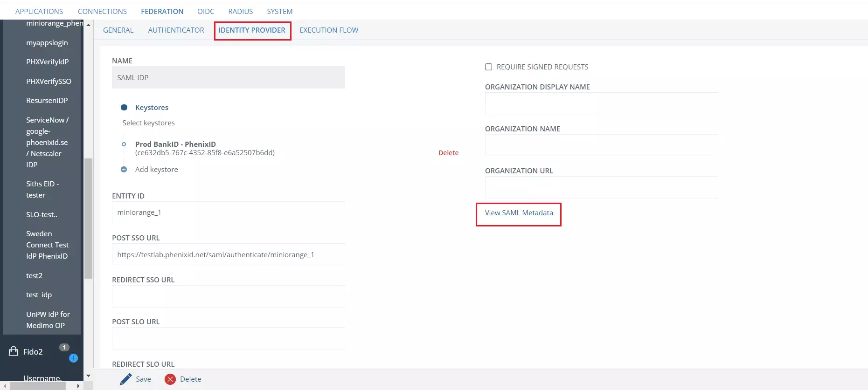The width and height of the screenshot is (868, 390).
Task: Click the Redirect SSO URL field
Action: coord(229,296)
